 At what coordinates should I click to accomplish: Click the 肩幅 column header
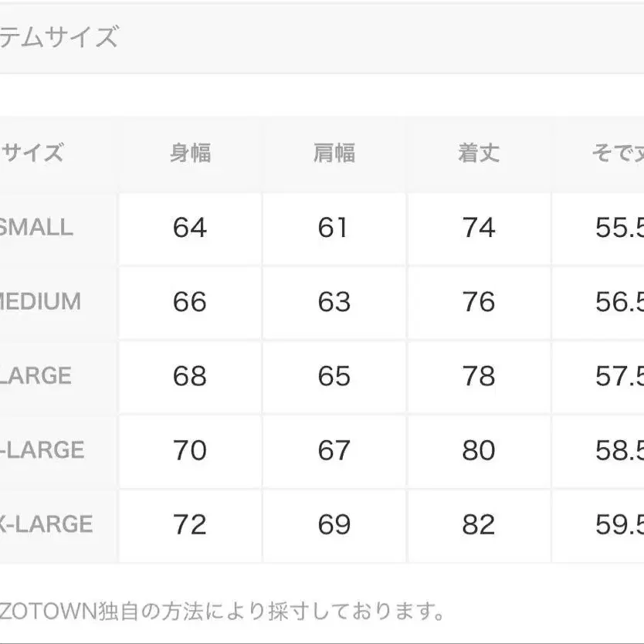(x=334, y=153)
